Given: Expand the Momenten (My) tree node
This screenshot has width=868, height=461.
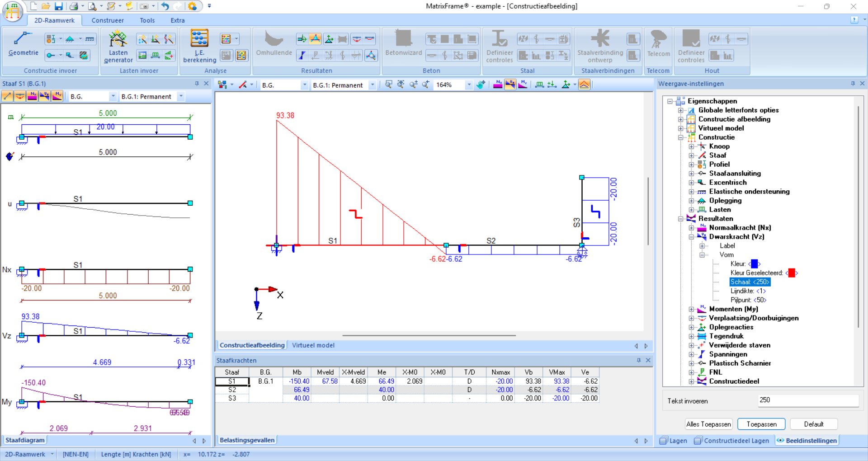Looking at the screenshot, I should point(691,309).
